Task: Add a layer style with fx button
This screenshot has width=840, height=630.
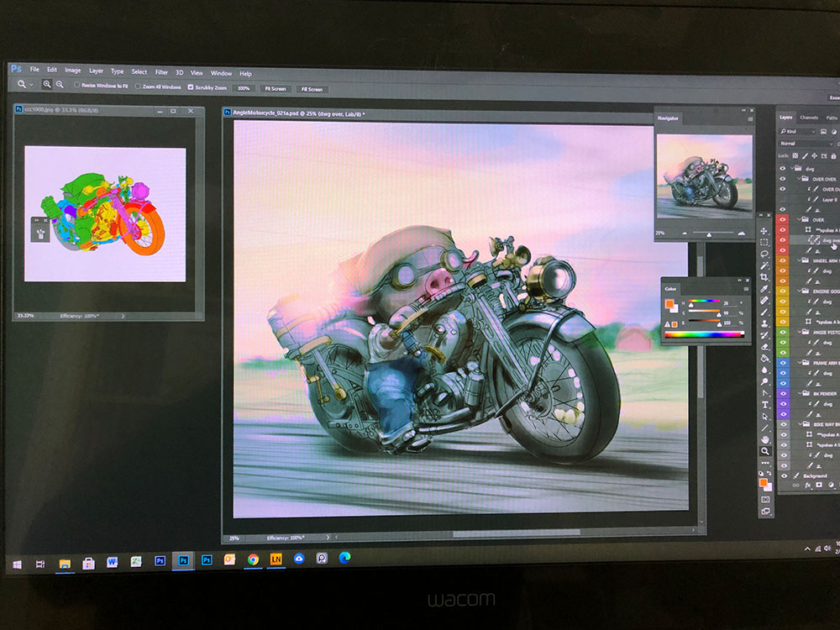Action: (x=808, y=486)
